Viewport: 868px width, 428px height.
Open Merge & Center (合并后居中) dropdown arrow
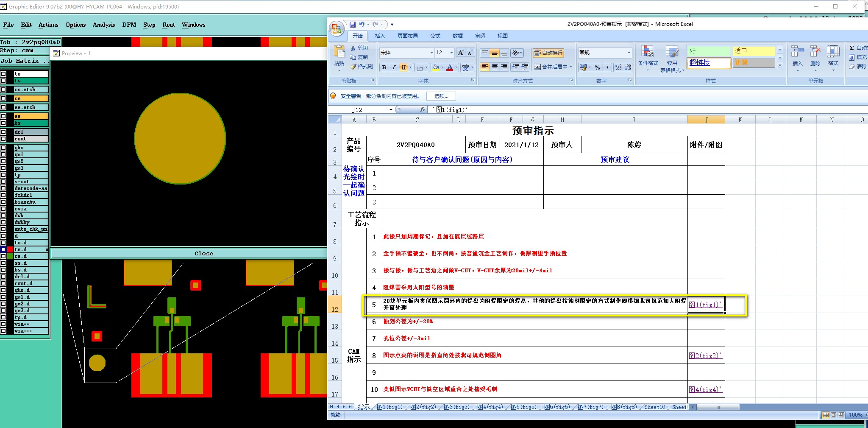coord(571,67)
